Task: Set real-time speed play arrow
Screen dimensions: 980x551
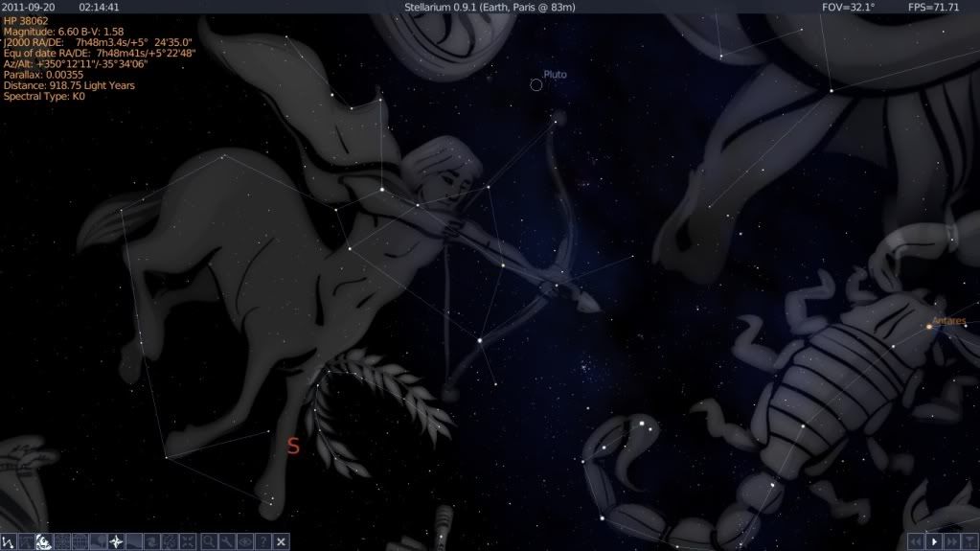Action: (934, 541)
